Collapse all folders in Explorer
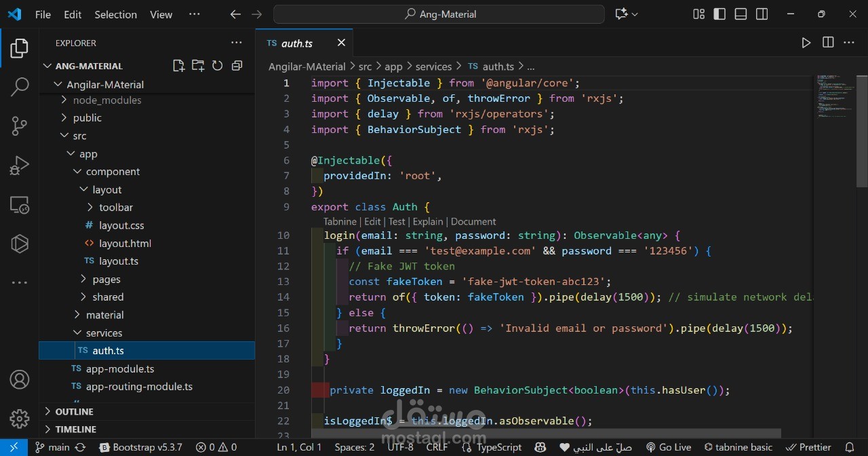The height and width of the screenshot is (456, 868). [237, 66]
